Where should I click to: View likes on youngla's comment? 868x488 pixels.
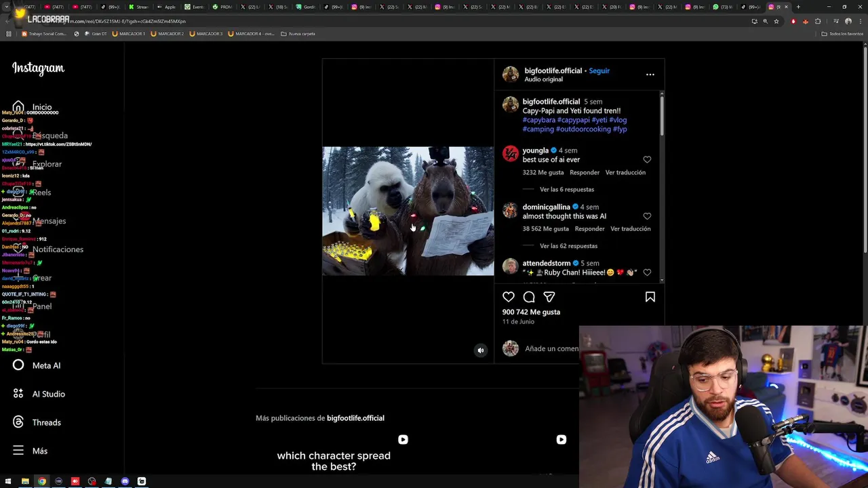coord(542,173)
